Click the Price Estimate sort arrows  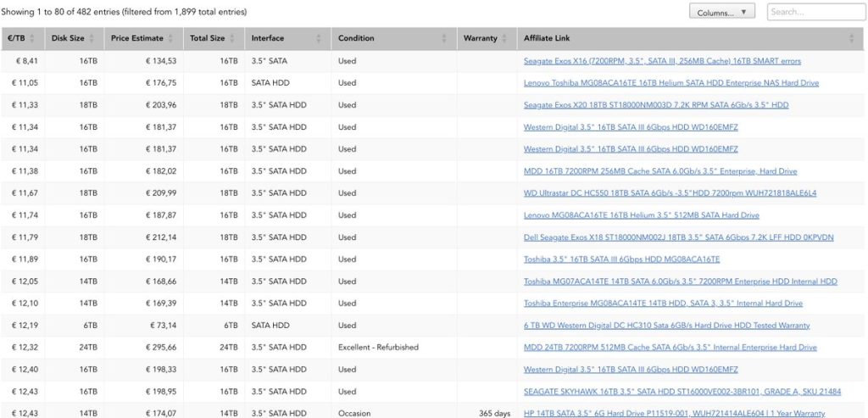click(170, 39)
